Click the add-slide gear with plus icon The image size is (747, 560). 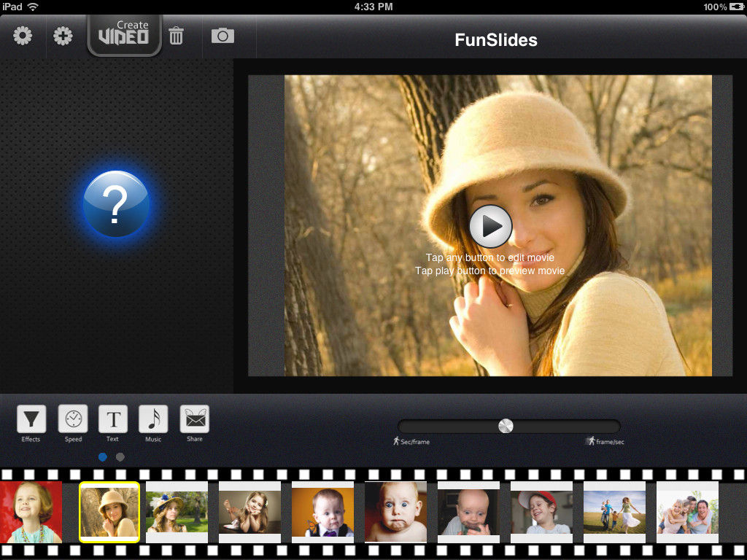click(x=63, y=36)
